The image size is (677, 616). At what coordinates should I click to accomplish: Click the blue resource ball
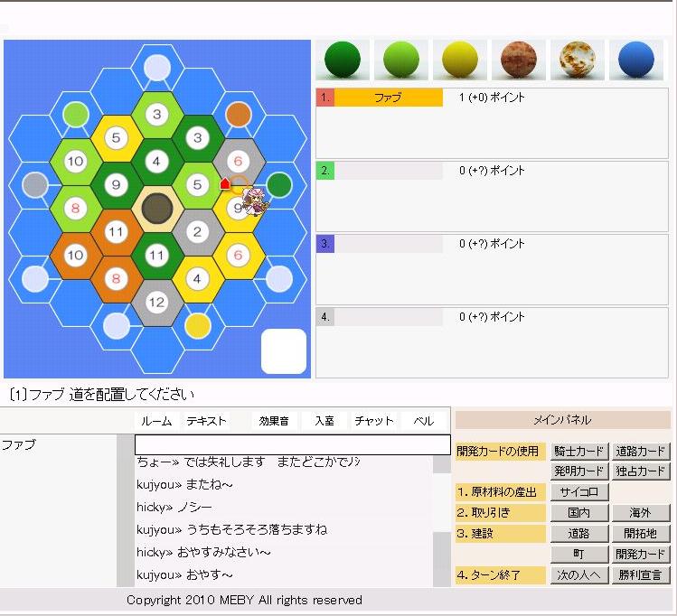click(636, 60)
